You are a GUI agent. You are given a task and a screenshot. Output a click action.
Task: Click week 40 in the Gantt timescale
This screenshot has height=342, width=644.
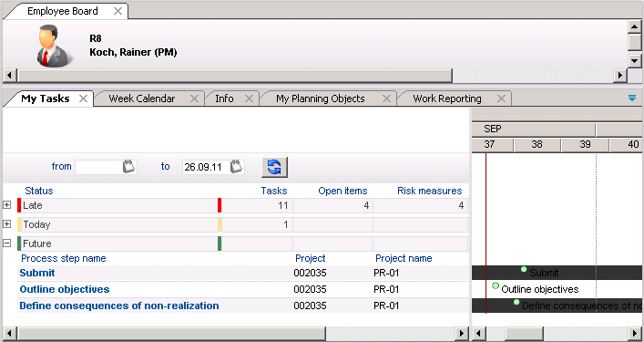pos(627,145)
